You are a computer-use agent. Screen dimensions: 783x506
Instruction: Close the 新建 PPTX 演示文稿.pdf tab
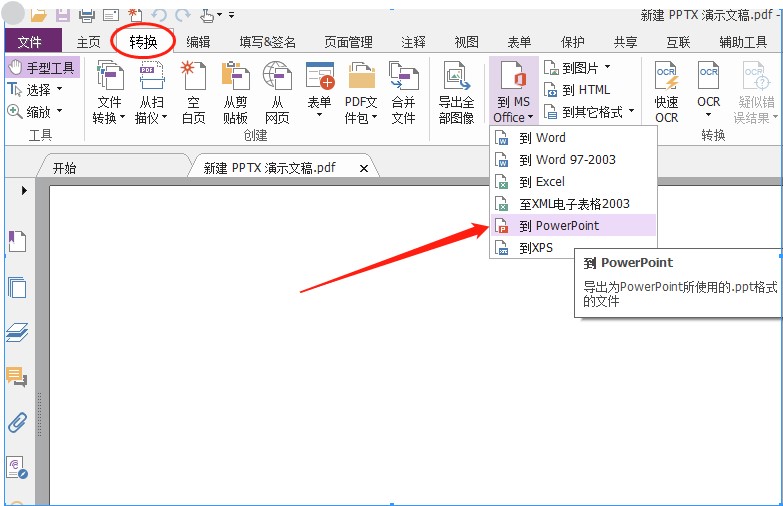pyautogui.click(x=364, y=169)
